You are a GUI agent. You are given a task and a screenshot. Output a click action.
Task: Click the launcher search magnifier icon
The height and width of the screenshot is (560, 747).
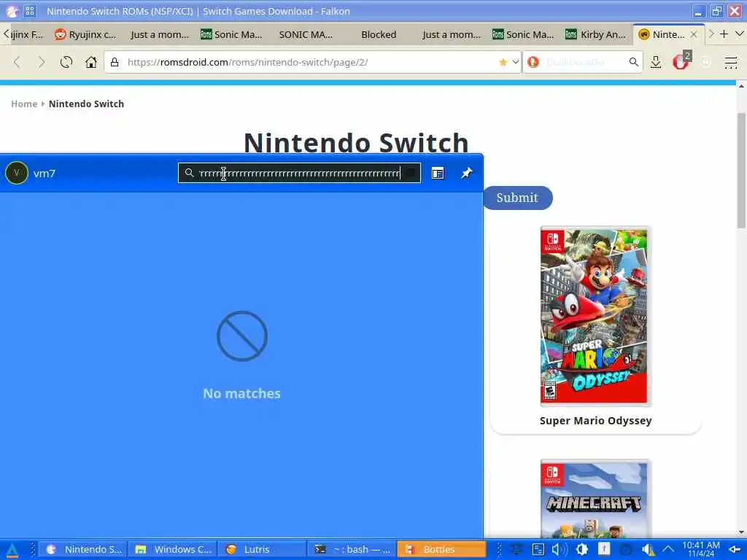tap(189, 173)
